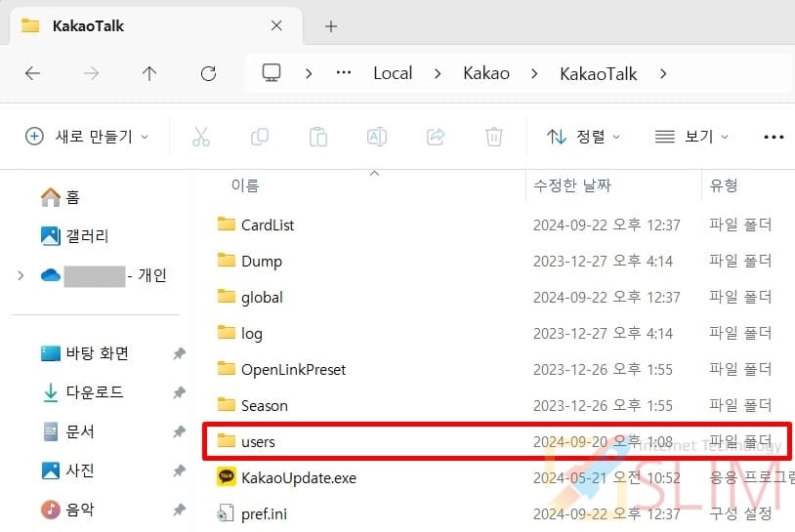Image resolution: width=795 pixels, height=532 pixels.
Task: Add a new Explorer tab
Action: coord(331,26)
